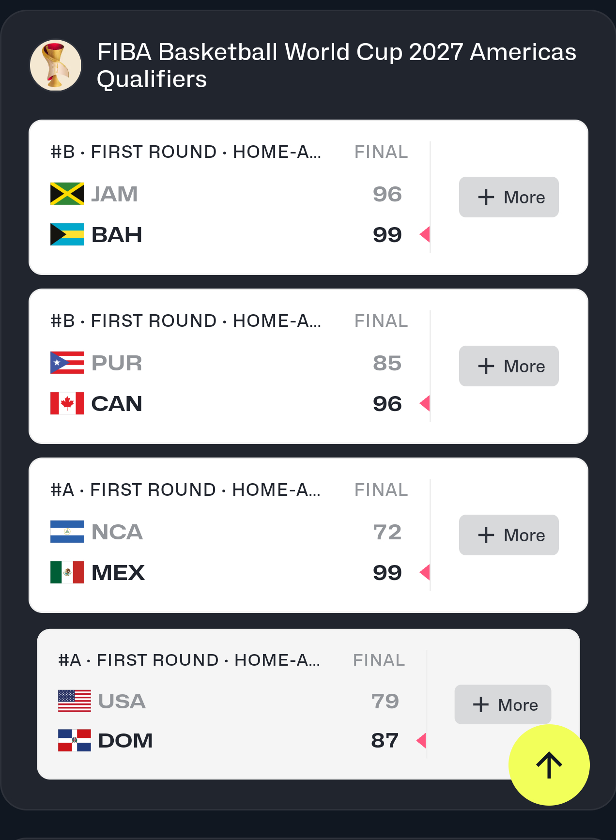Image resolution: width=616 pixels, height=840 pixels.
Task: Open the FIBA World Cup 2027 Americas Qualifiers title
Action: click(x=336, y=65)
